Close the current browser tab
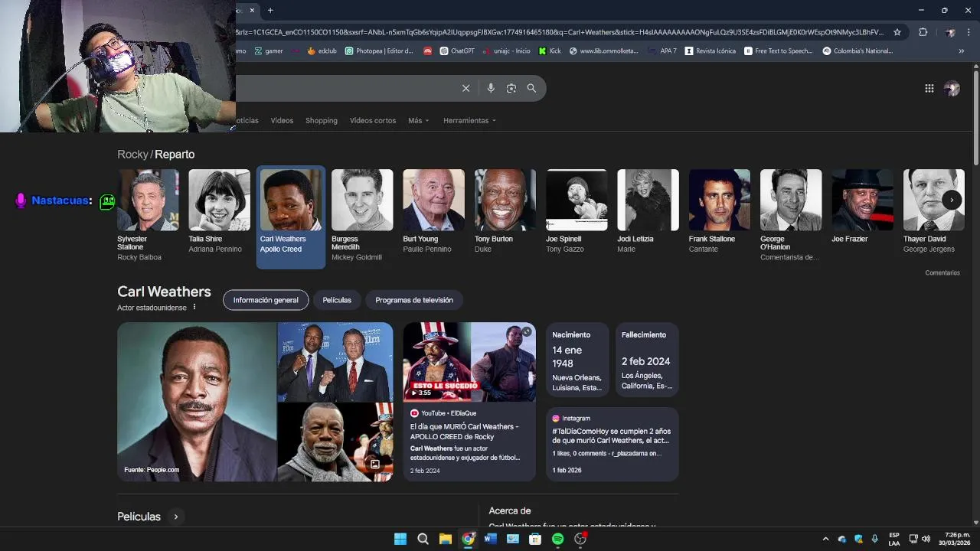This screenshot has width=980, height=551. point(252,10)
